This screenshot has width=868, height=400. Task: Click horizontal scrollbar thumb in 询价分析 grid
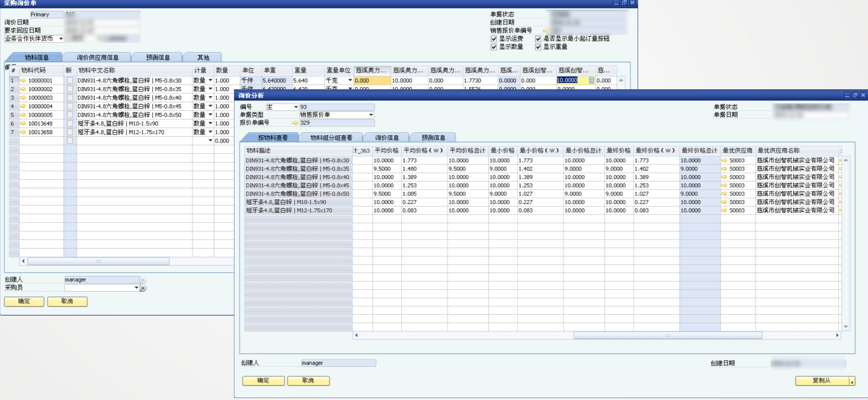coord(668,335)
